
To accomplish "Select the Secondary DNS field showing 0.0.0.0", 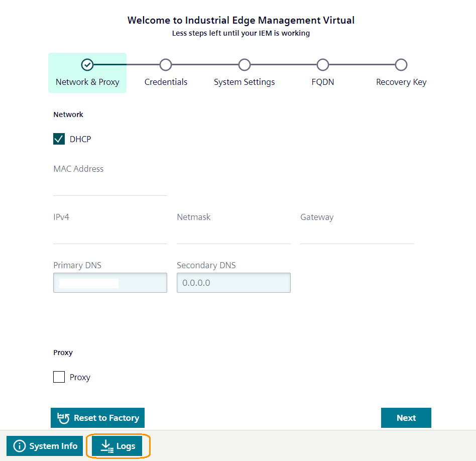I will (233, 282).
